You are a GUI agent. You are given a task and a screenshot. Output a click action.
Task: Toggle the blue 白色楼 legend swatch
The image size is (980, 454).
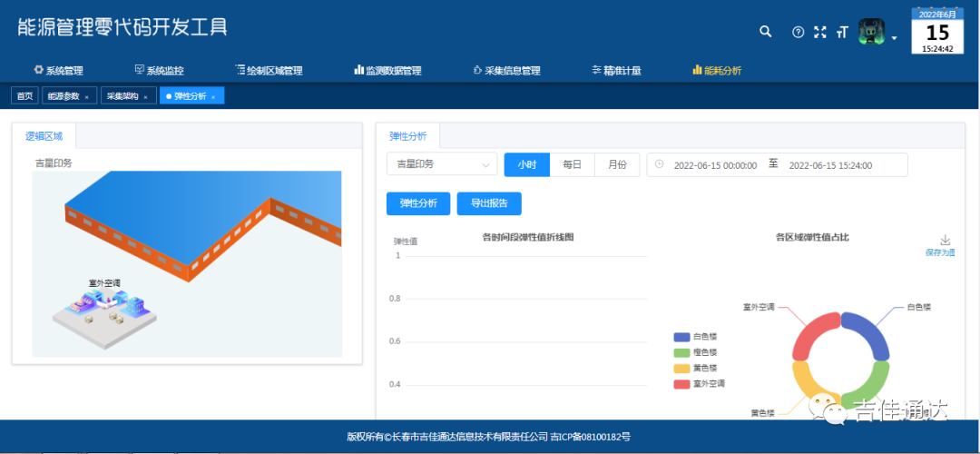[x=681, y=336]
